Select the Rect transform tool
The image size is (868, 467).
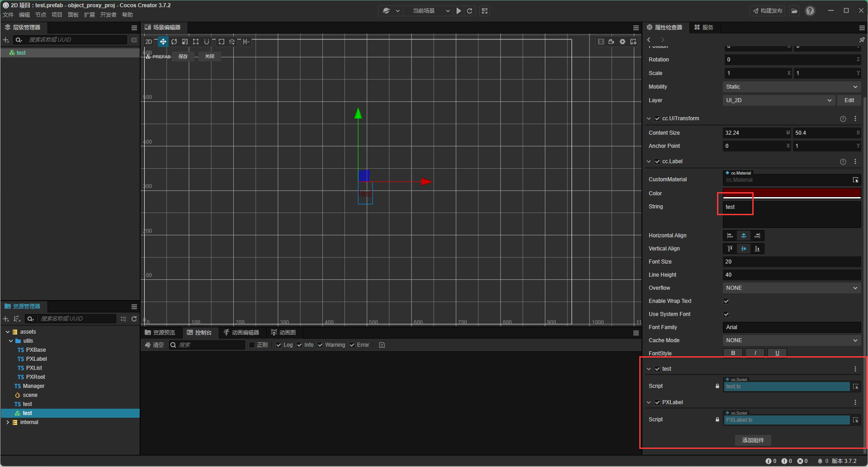point(196,42)
